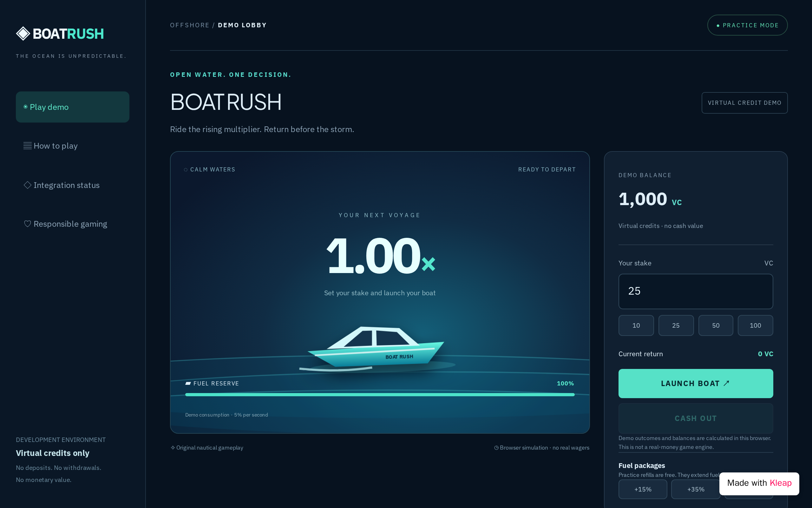Click the Launch Boat button
Viewport: 812px width, 508px height.
[x=696, y=383]
